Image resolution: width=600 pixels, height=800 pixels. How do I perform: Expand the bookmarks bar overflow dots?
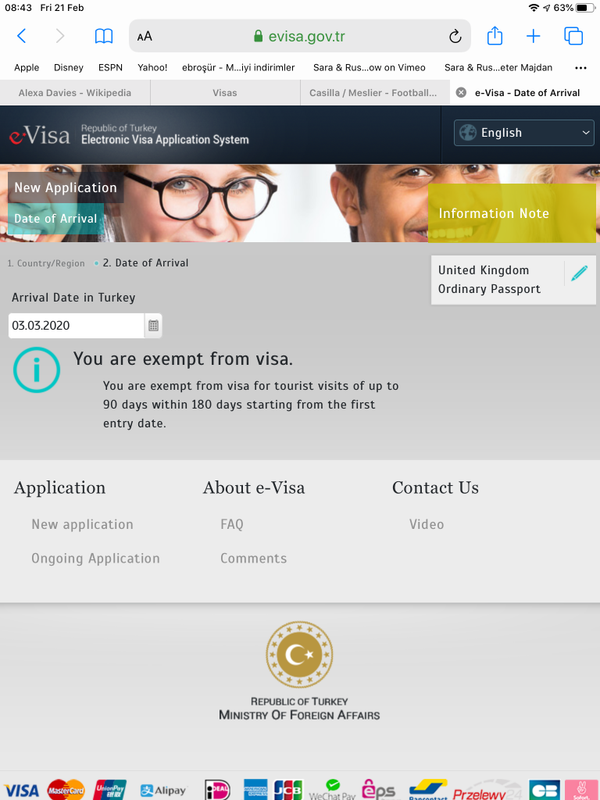click(x=581, y=68)
